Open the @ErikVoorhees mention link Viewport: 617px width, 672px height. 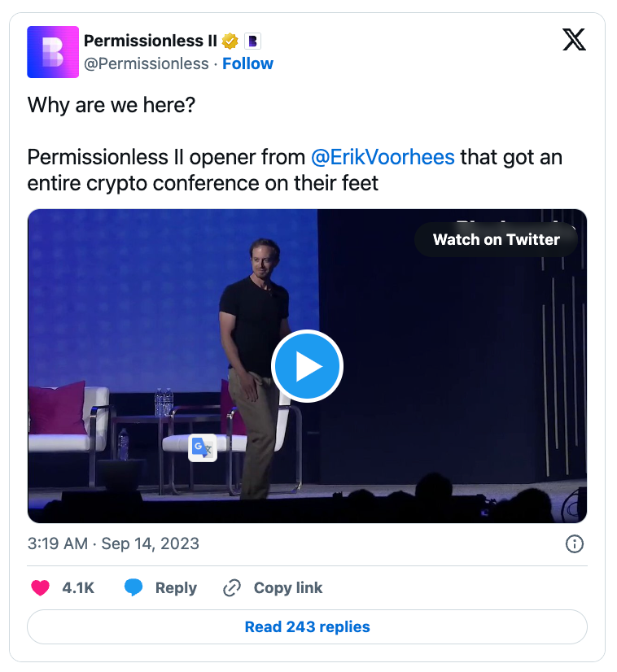coord(383,157)
